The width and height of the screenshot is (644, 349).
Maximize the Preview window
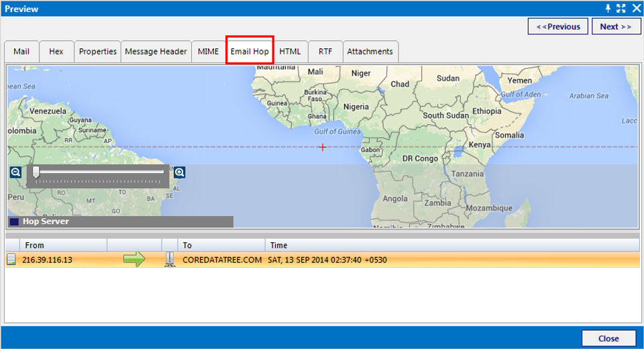(621, 8)
